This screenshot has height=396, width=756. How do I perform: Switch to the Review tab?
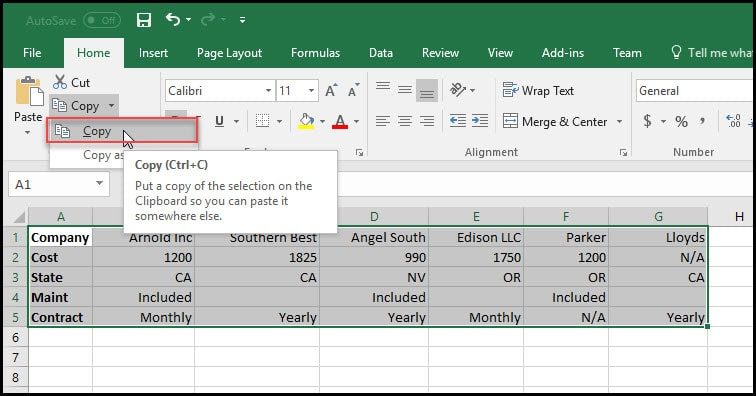440,53
